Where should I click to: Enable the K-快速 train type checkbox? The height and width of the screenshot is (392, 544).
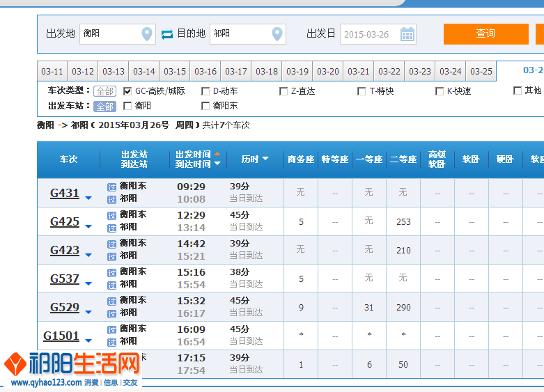click(440, 91)
